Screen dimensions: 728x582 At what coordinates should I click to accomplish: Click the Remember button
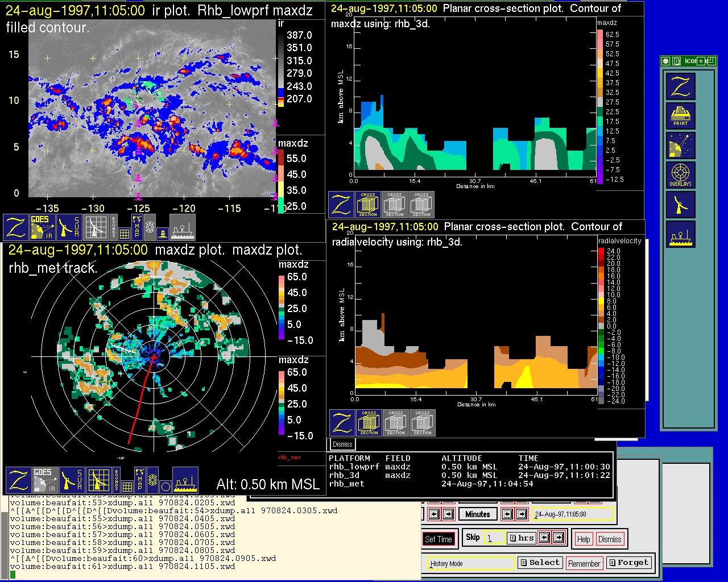(584, 564)
